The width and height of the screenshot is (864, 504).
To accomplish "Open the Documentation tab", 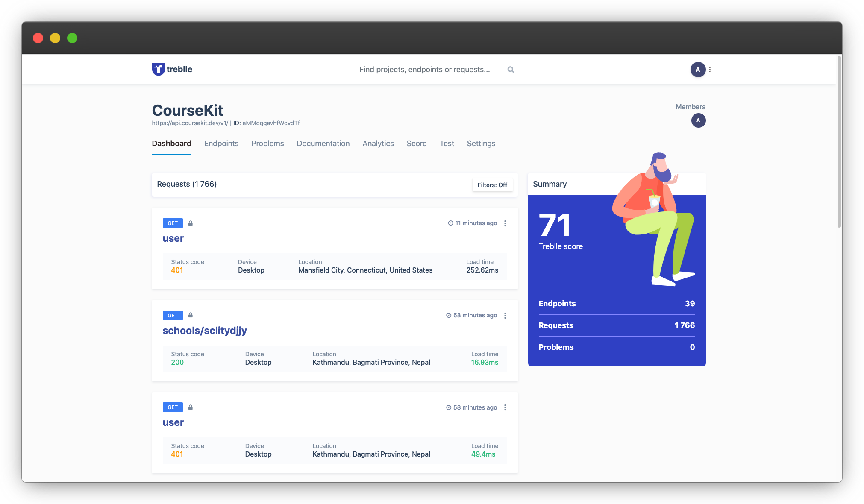I will 323,144.
